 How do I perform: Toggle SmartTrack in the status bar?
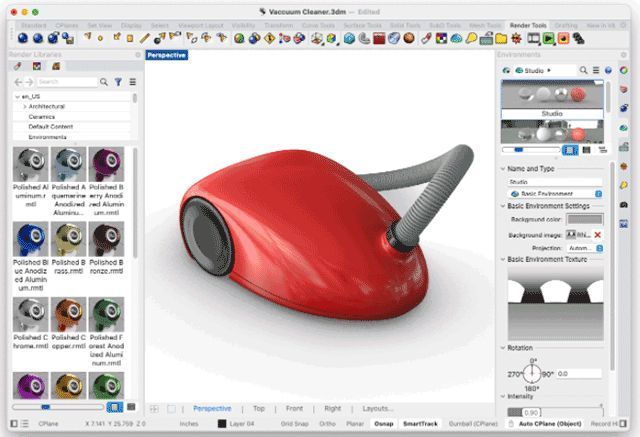(x=420, y=424)
